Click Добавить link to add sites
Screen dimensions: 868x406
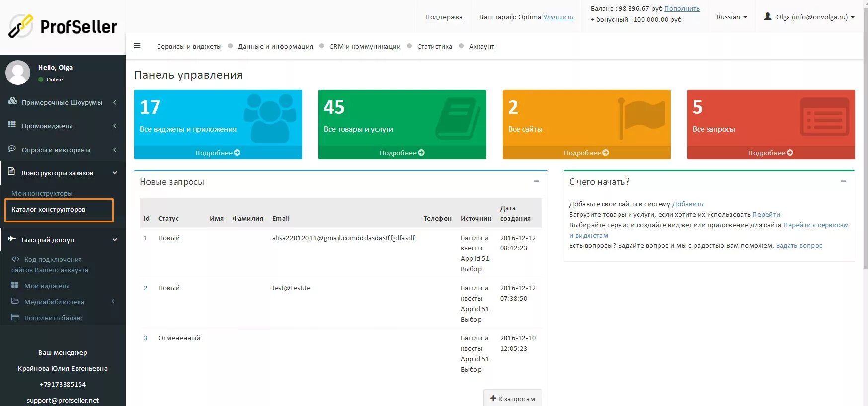[x=688, y=204]
